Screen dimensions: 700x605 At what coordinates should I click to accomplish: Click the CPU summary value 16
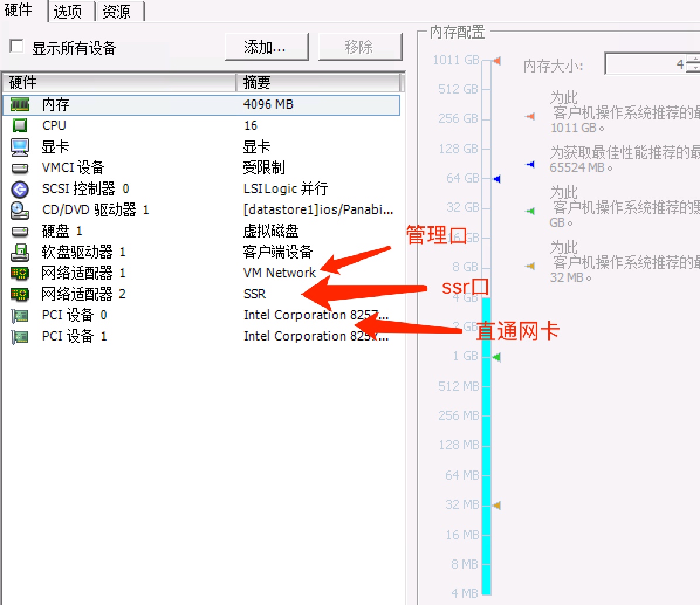[251, 126]
